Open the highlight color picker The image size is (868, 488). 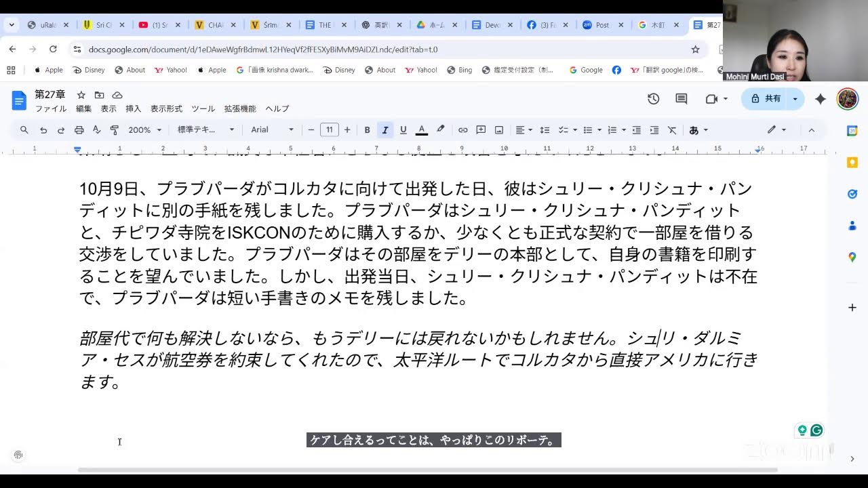(x=440, y=130)
